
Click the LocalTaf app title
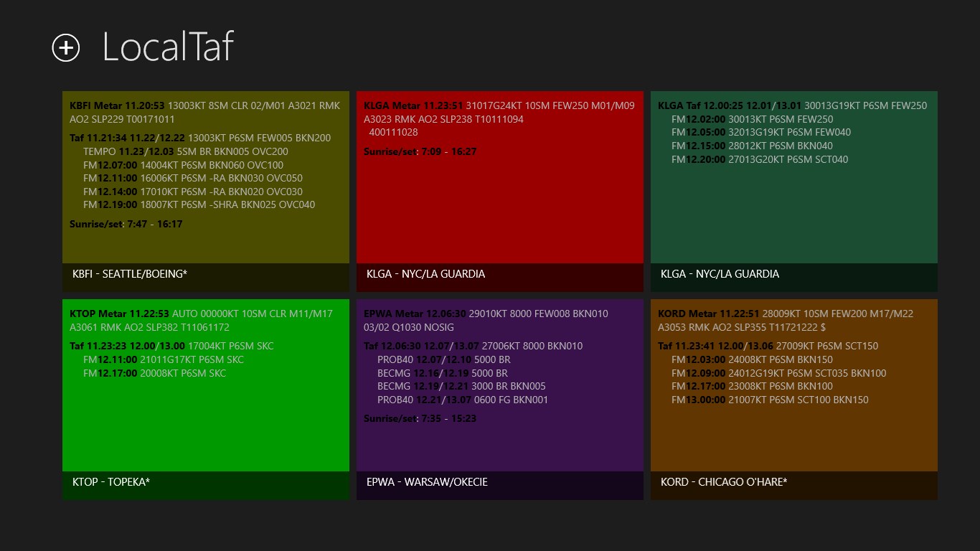coord(168,47)
